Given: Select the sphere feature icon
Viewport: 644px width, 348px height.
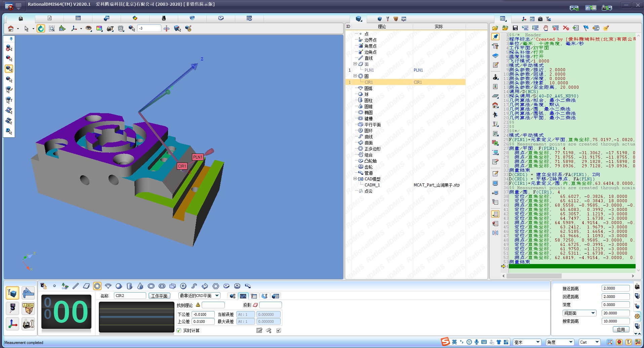Looking at the screenshot, I should coord(119,286).
